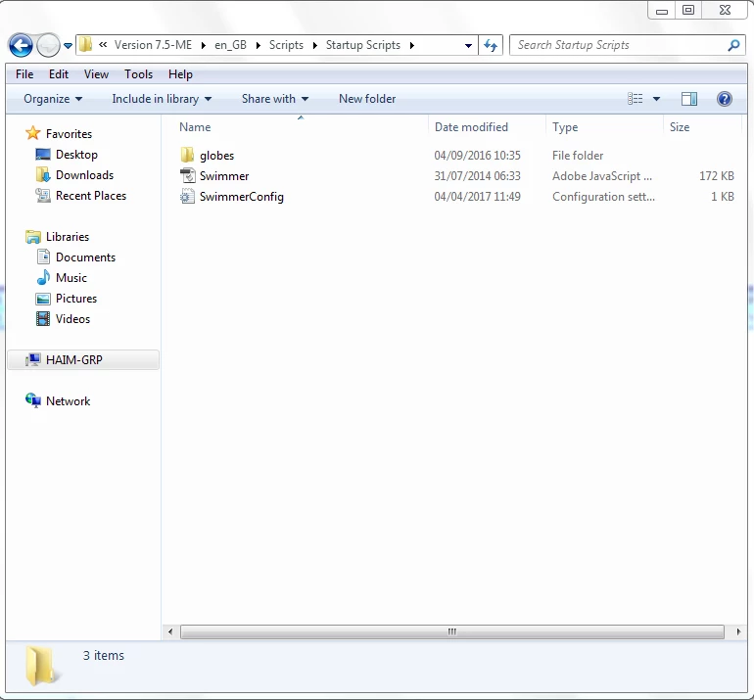Open previous locations dropdown in address bar

[x=468, y=46]
